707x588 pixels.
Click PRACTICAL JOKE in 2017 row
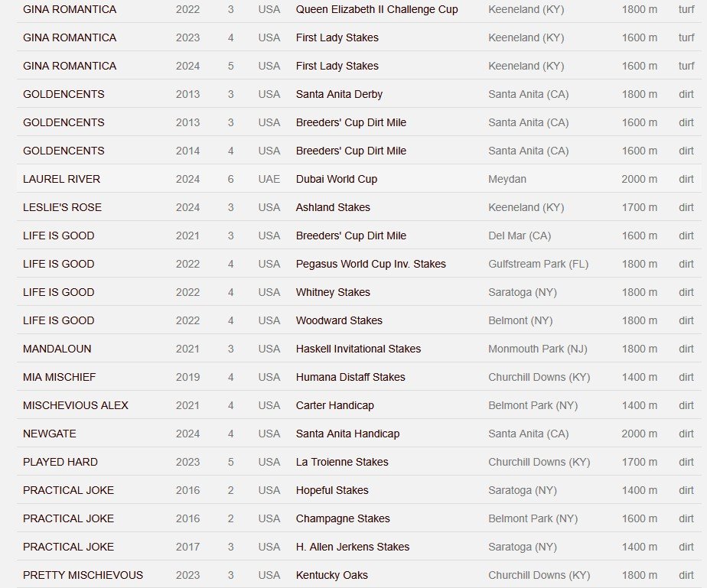68,547
